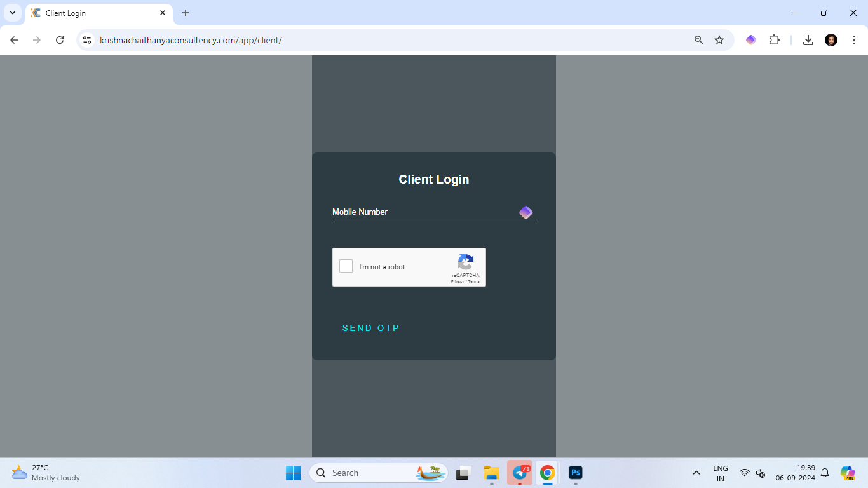The image size is (868, 488).
Task: Open the Chrome profile avatar
Action: [831, 40]
